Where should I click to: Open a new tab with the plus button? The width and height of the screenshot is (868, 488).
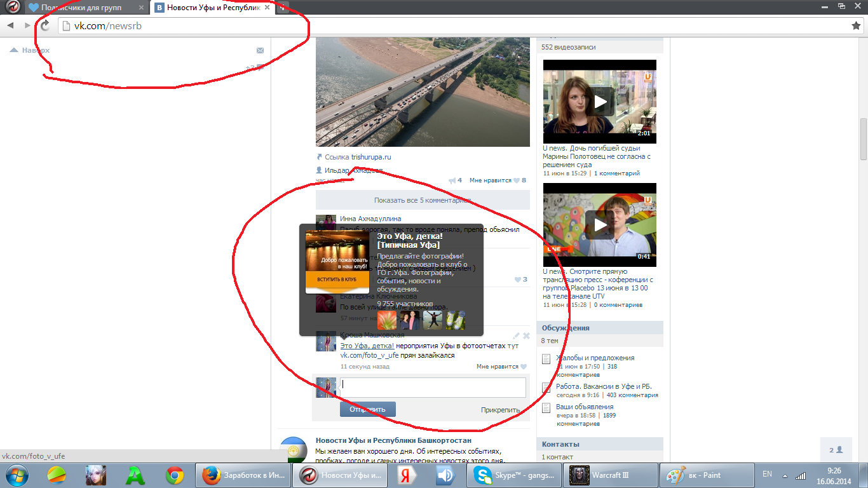(x=281, y=8)
